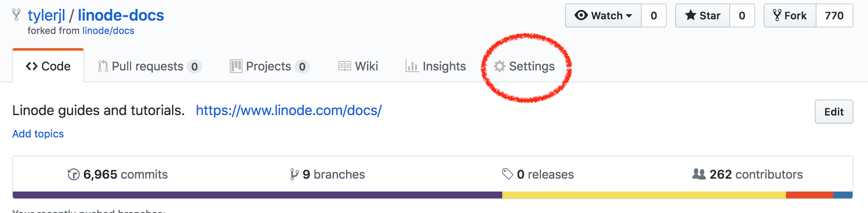Screen dimensions: 868x213
Task: Click the gear icon on Settings tab
Action: pyautogui.click(x=499, y=66)
